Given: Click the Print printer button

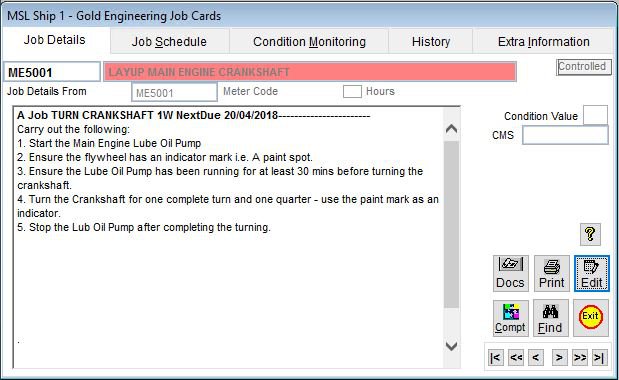Looking at the screenshot, I should coord(551,273).
